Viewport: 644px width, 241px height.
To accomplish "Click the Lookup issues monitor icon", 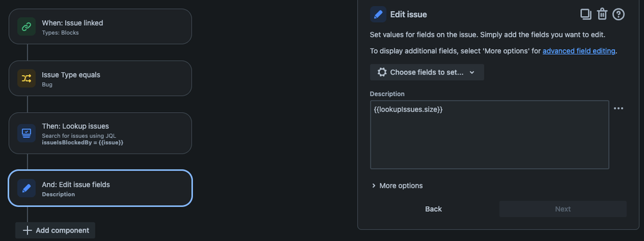I will [26, 133].
